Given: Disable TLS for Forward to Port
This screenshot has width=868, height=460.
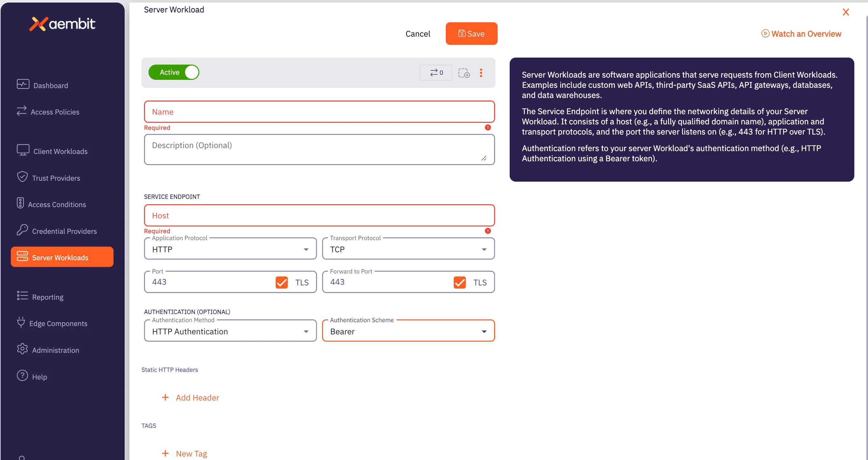Looking at the screenshot, I should click(459, 282).
